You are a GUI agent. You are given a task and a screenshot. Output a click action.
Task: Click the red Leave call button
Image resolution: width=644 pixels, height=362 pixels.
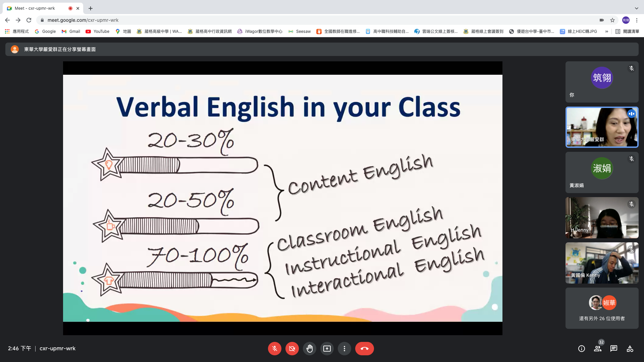pyautogui.click(x=364, y=349)
